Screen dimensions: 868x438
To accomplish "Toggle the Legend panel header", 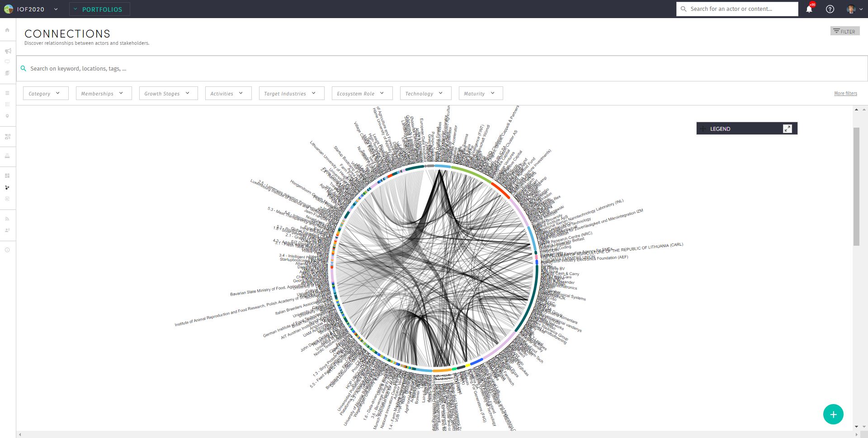I will (x=747, y=129).
